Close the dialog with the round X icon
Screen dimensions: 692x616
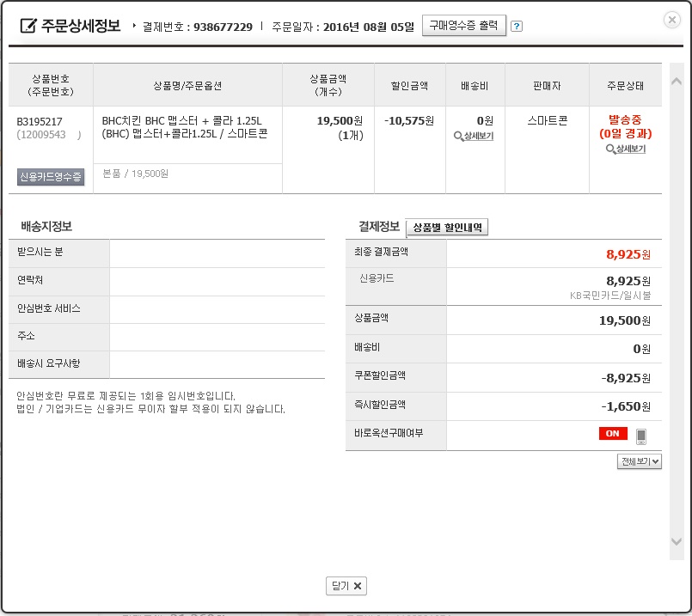click(x=672, y=20)
